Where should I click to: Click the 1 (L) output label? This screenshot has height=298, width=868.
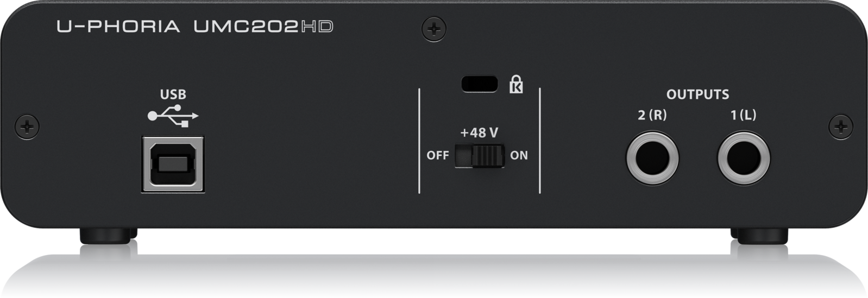[x=743, y=115]
